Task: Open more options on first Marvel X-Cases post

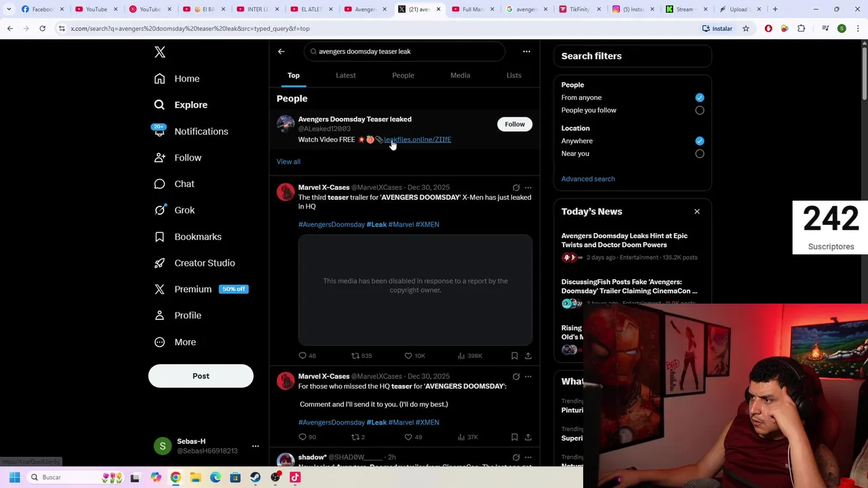Action: click(x=528, y=188)
